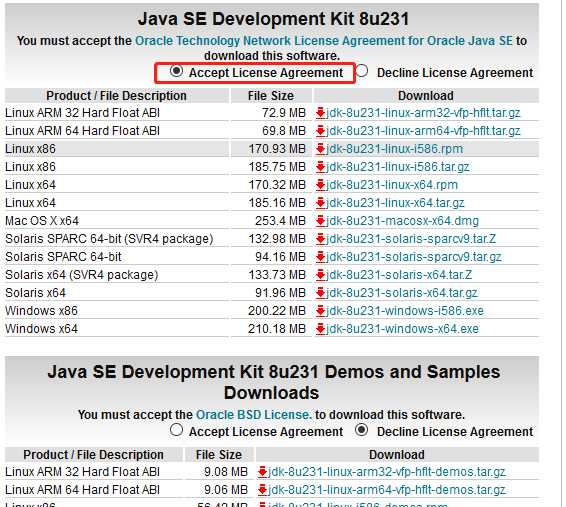This screenshot has height=507, width=566.
Task: Click red download arrow for linux-arm32-vfp-hflt.tar.gz
Action: 321,113
